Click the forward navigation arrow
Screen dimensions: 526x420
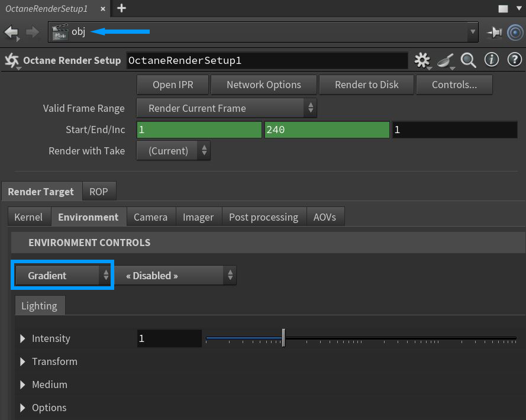[x=33, y=33]
